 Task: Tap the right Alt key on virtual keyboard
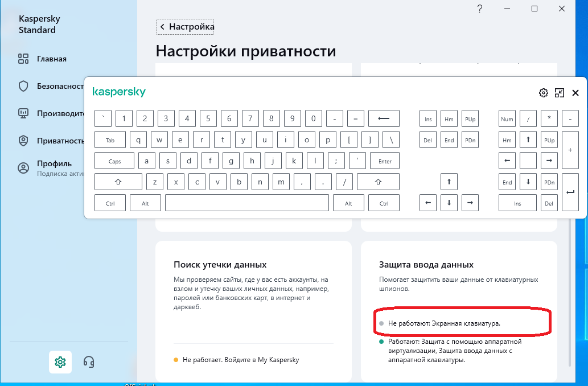[x=348, y=203]
